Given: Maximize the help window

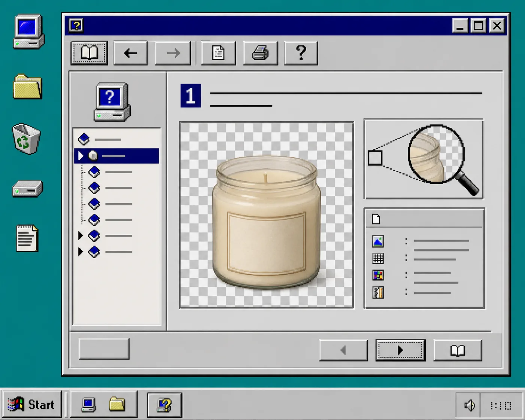Looking at the screenshot, I should [479, 26].
